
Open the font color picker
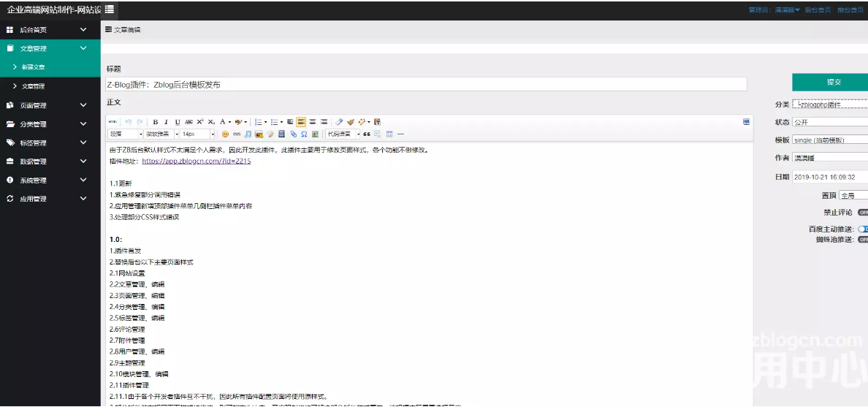click(223, 122)
